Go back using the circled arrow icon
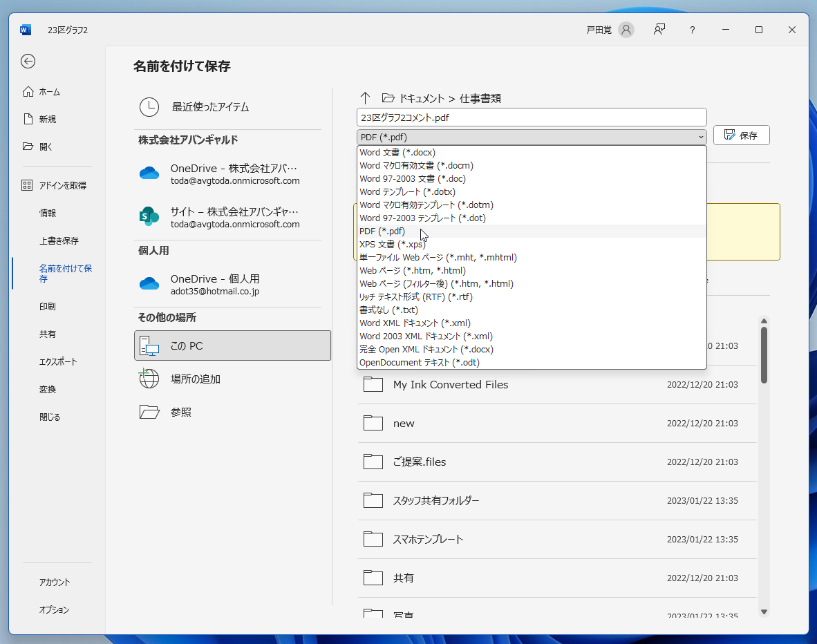The height and width of the screenshot is (644, 817). click(x=28, y=61)
